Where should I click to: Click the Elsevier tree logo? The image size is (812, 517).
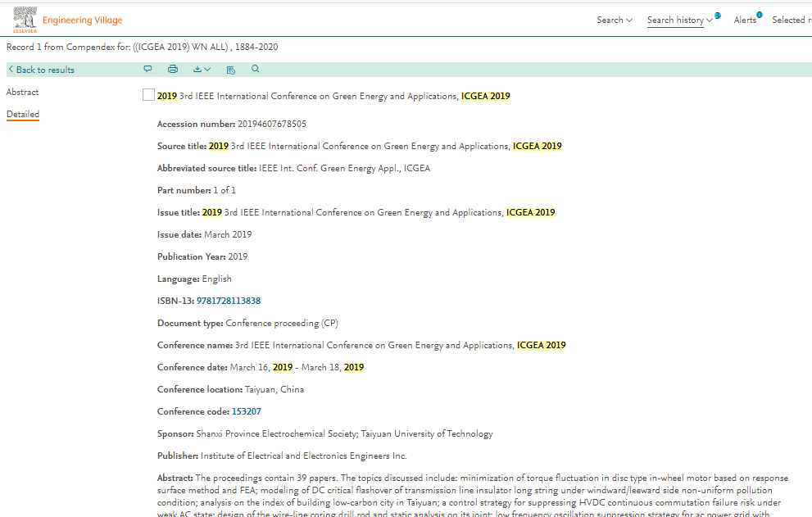[x=25, y=20]
